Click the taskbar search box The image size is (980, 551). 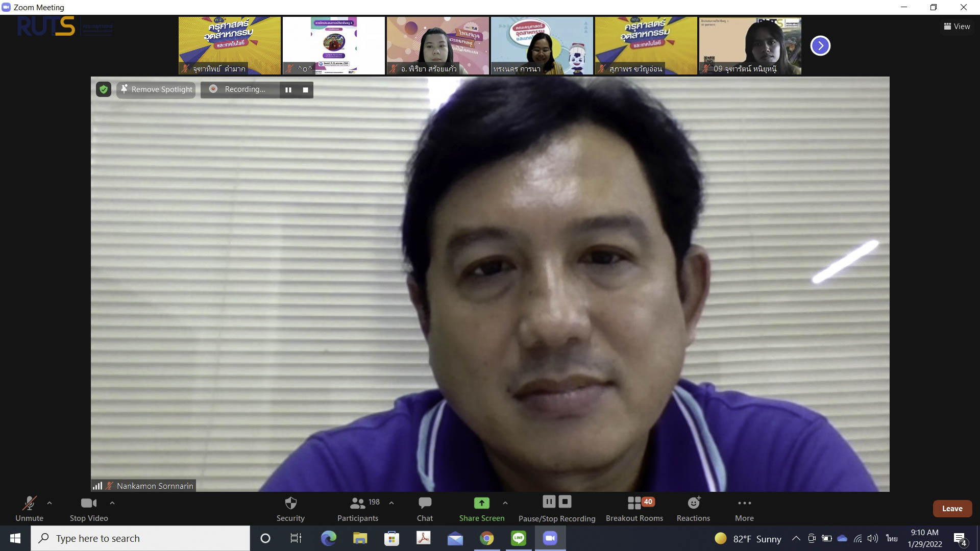[140, 538]
